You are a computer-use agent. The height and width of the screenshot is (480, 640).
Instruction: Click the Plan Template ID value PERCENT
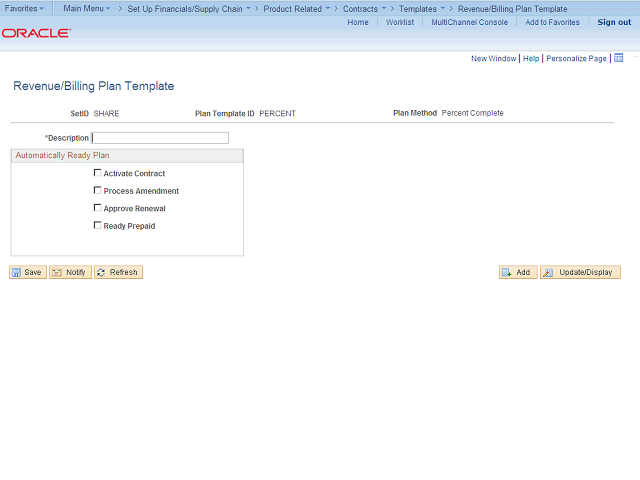(x=278, y=113)
